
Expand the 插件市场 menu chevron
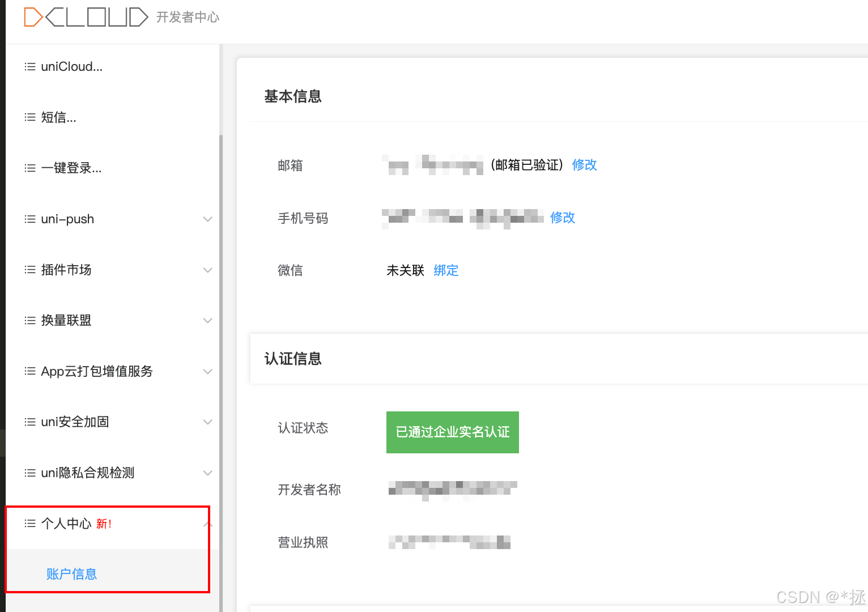[x=207, y=270]
